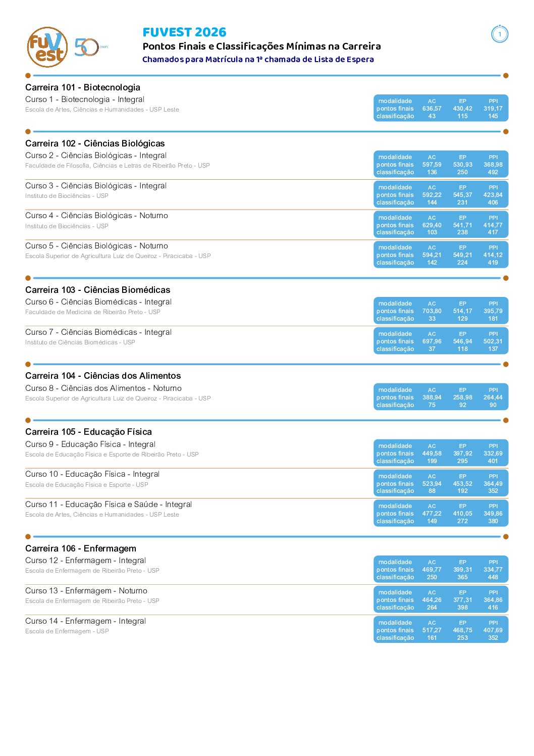Select the Carreira 103 - Ciências Biomédicas heading

click(98, 290)
